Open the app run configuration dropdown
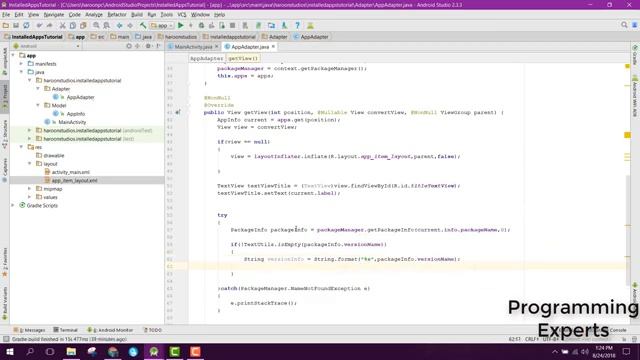640x360 pixels. [x=162, y=25]
